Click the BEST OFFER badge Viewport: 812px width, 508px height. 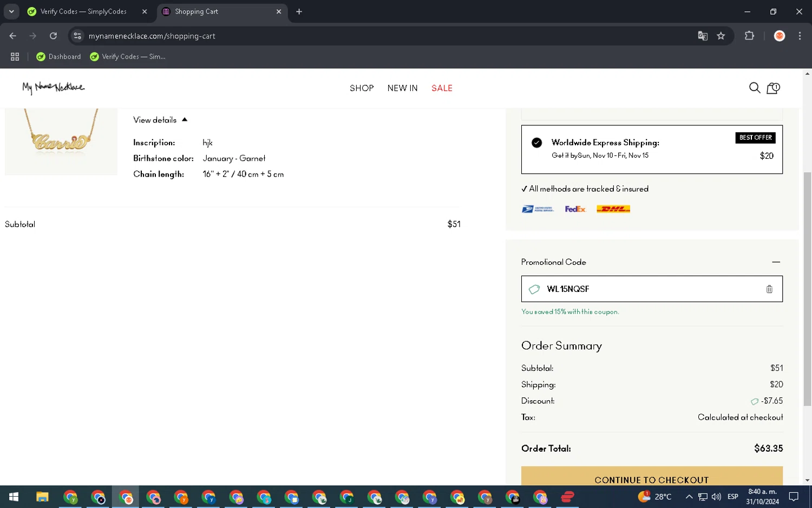pyautogui.click(x=755, y=138)
